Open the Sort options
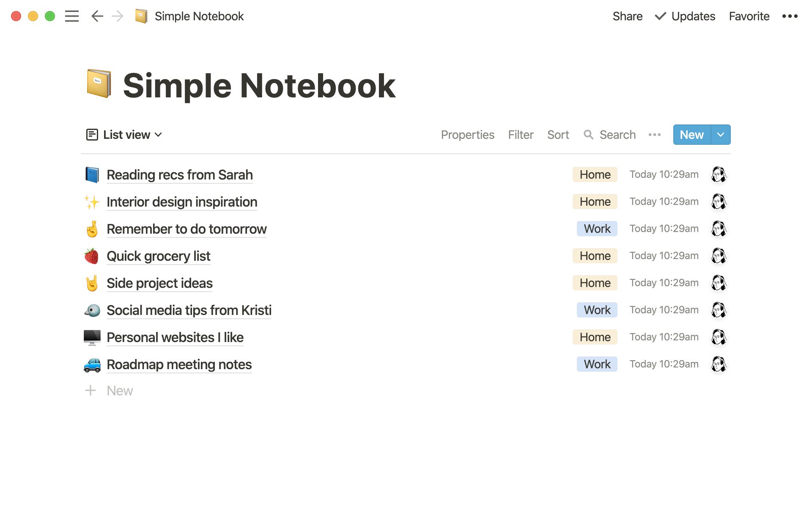The width and height of the screenshot is (812, 508). [558, 135]
